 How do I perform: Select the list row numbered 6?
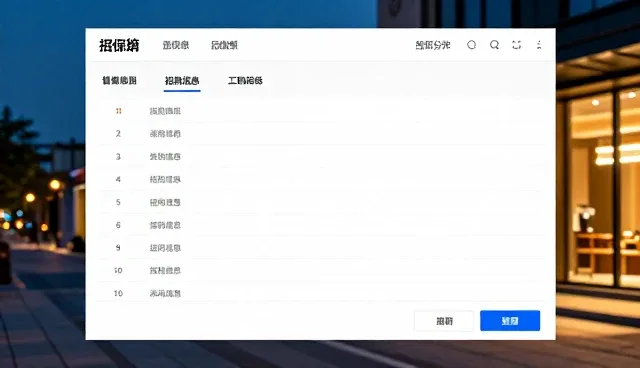320,225
